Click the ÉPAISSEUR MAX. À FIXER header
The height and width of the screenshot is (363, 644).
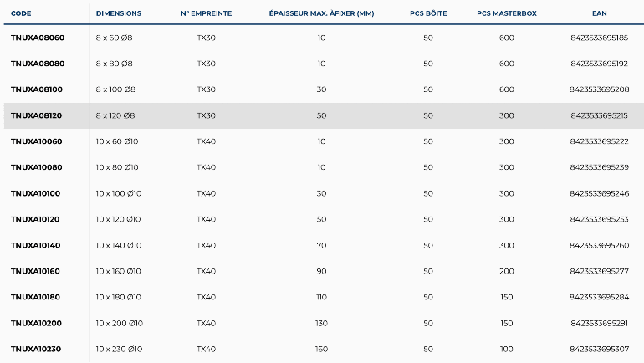322,13
